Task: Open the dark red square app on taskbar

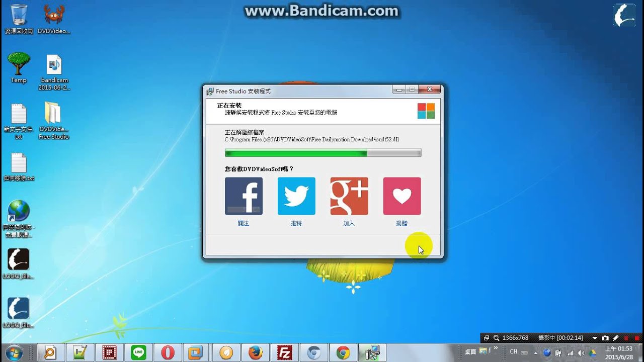Action: (x=110, y=352)
